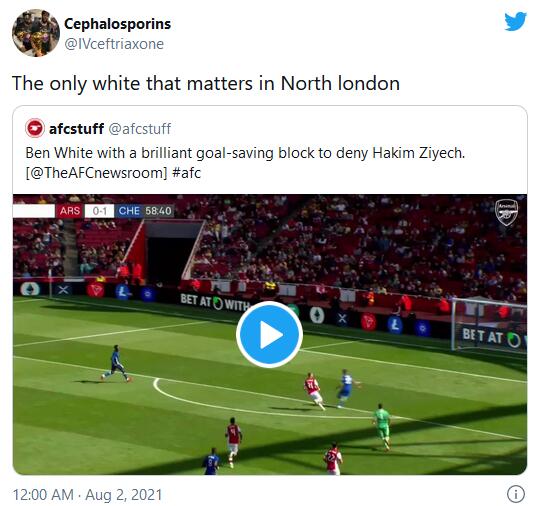The width and height of the screenshot is (533, 506).
Task: Click the @IVceftriaxone handle
Action: click(114, 44)
